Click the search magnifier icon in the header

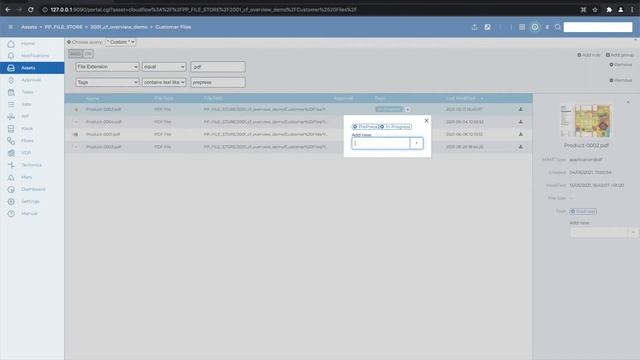pyautogui.click(x=558, y=27)
